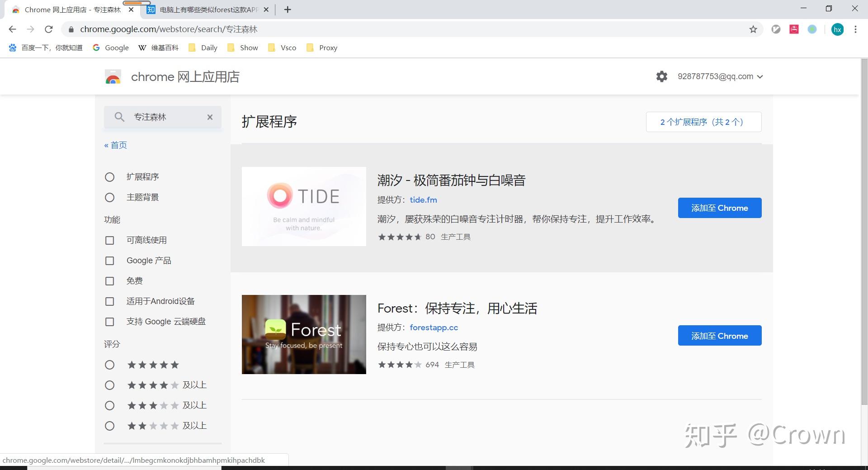This screenshot has width=868, height=470.
Task: Focus the 专注森林 search field
Action: 163,117
